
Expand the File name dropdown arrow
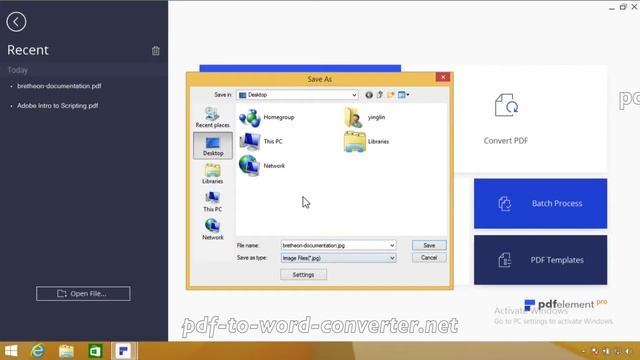[x=392, y=245]
